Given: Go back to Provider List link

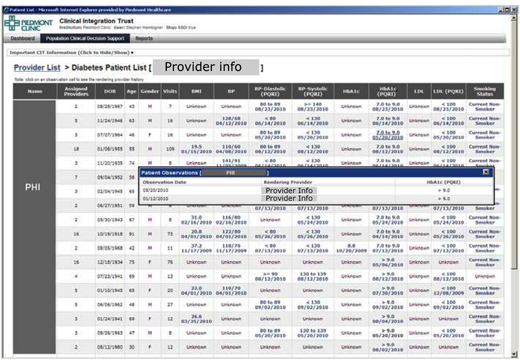Looking at the screenshot, I should click(x=37, y=68).
